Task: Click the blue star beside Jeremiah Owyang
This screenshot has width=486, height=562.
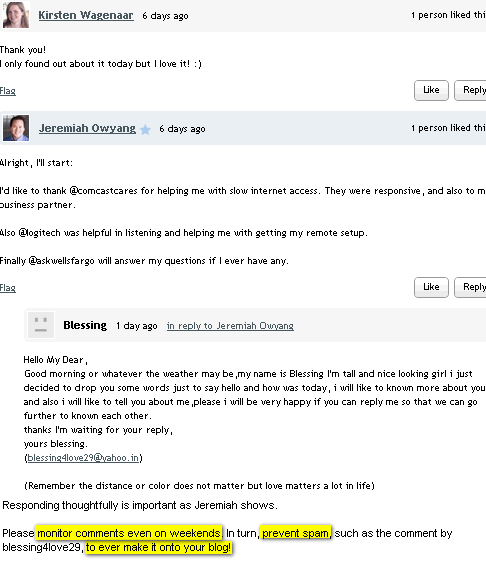Action: click(145, 129)
